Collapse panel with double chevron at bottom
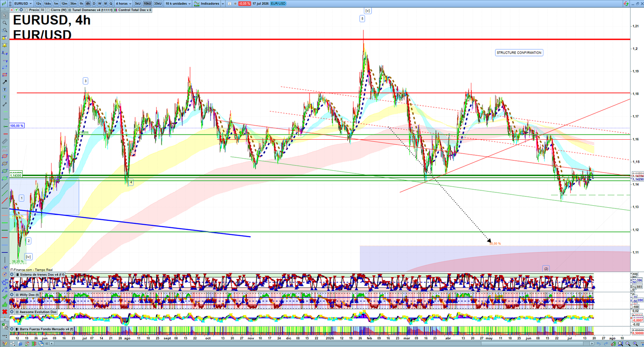This screenshot has width=644, height=347. point(47,344)
